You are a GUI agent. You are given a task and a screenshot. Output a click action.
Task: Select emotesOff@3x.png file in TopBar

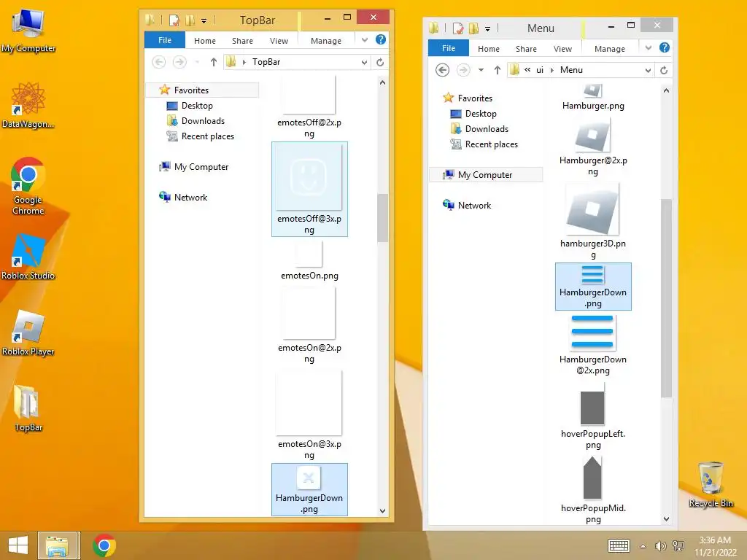(x=309, y=189)
